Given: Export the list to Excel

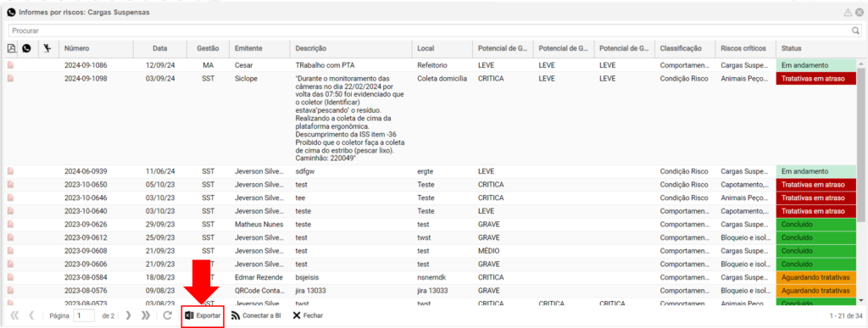Looking at the screenshot, I should pyautogui.click(x=203, y=316).
